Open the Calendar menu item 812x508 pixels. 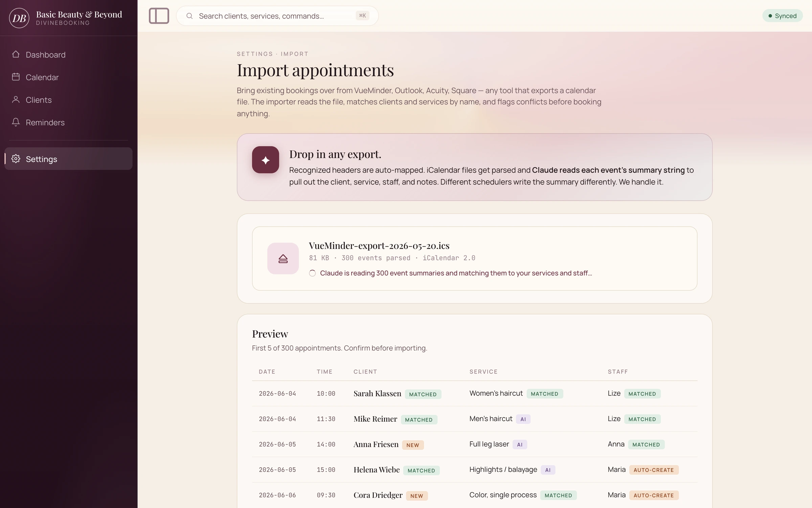(68, 77)
